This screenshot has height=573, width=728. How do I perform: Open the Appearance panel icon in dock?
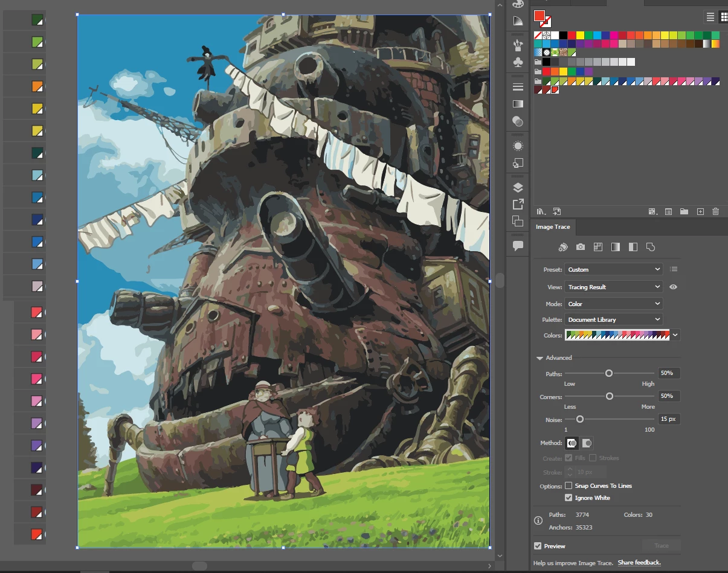[x=518, y=146]
